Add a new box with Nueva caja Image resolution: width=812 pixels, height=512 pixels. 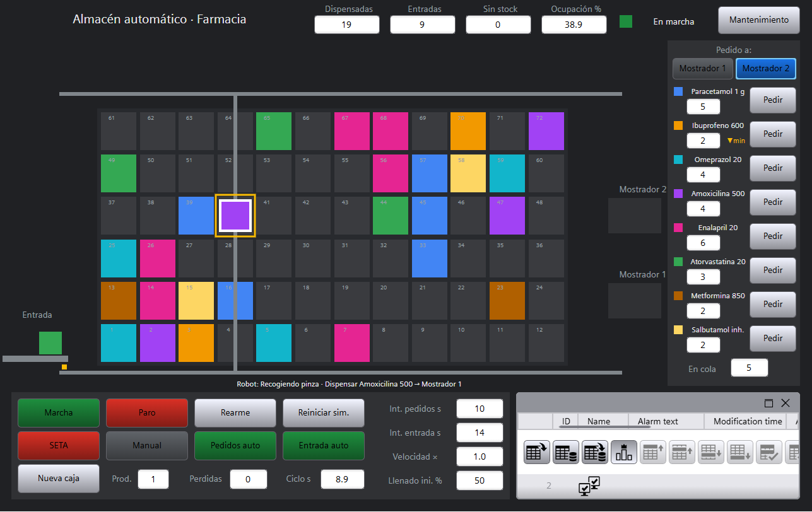click(x=59, y=478)
